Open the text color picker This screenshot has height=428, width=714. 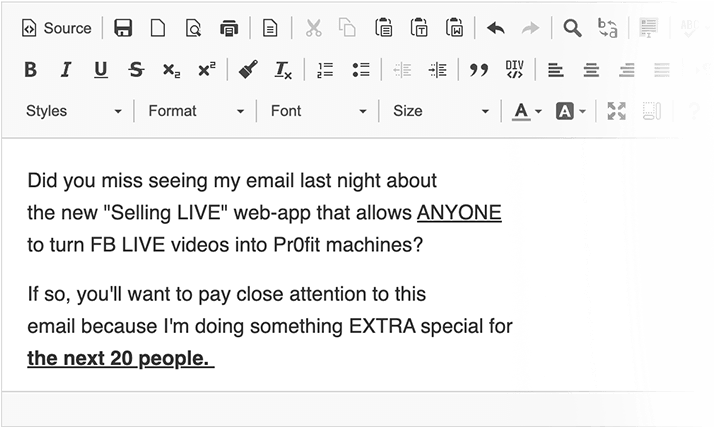[527, 111]
